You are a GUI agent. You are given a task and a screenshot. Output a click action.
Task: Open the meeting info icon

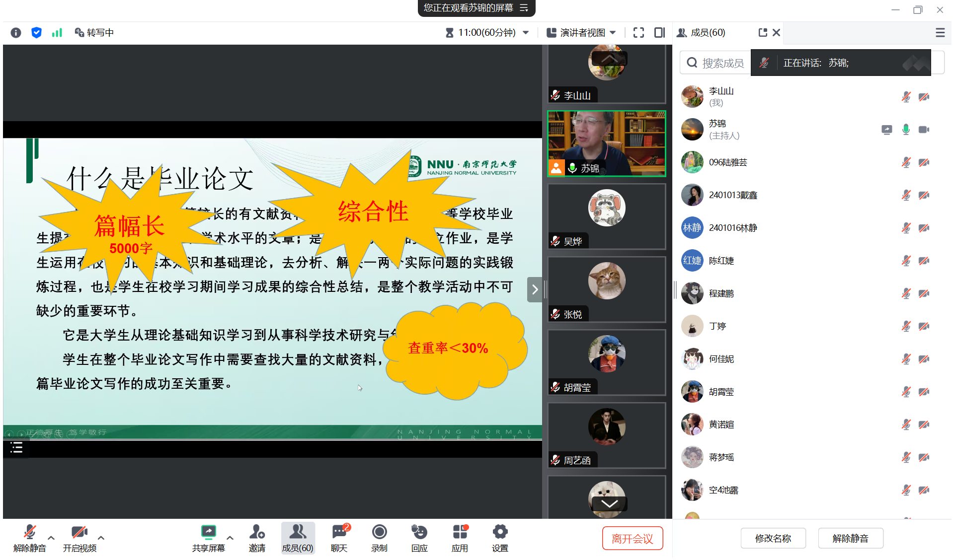[x=16, y=33]
